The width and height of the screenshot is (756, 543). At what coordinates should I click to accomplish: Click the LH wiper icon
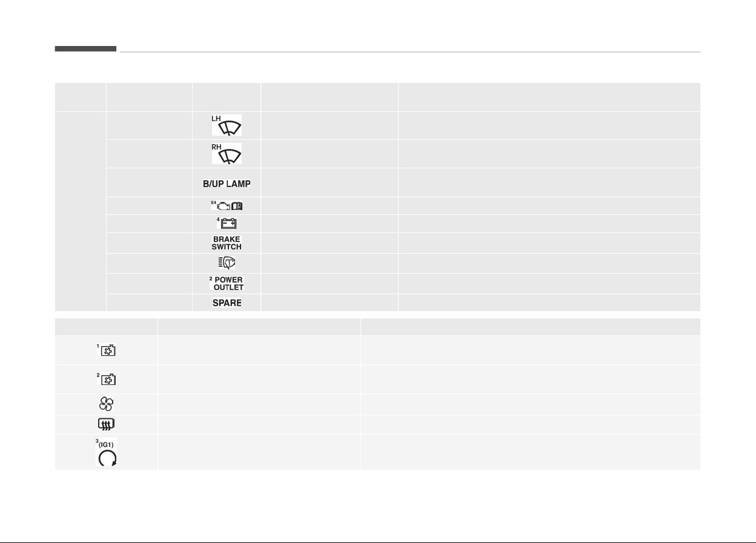[x=227, y=125]
